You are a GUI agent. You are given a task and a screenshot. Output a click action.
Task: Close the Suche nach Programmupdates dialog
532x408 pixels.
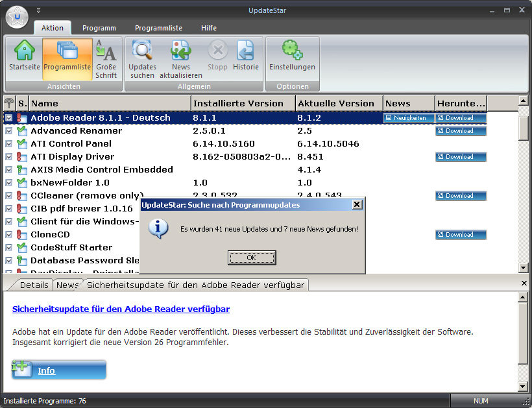357,204
